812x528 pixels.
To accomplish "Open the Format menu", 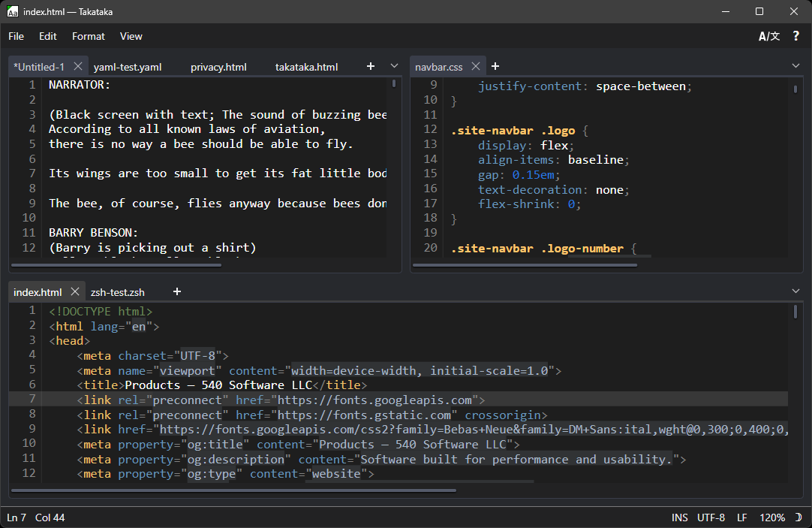I will [x=89, y=36].
